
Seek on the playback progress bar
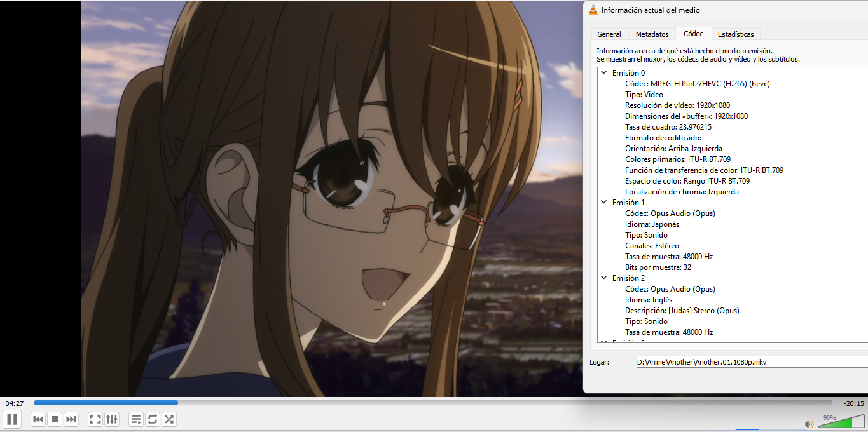(x=433, y=402)
